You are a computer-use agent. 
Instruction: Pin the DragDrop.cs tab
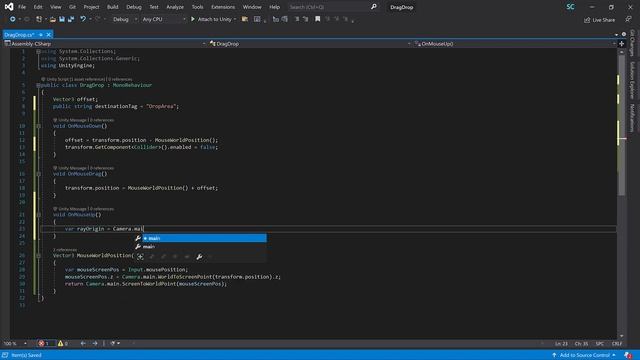[x=41, y=35]
